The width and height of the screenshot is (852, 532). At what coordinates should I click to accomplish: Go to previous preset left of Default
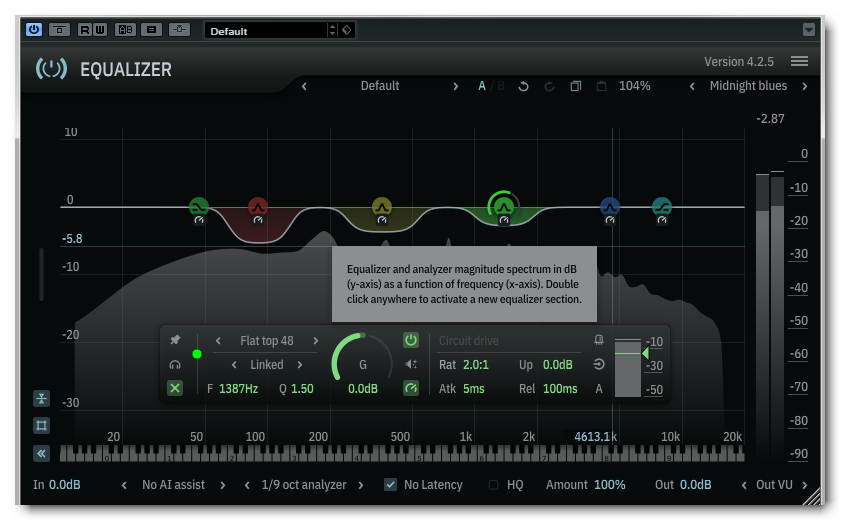coord(304,86)
